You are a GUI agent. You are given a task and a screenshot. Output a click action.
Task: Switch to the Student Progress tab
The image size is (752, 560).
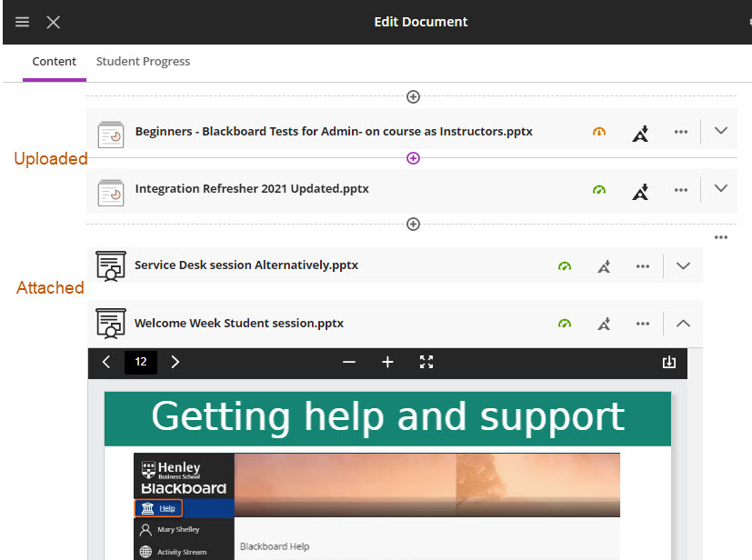click(143, 62)
